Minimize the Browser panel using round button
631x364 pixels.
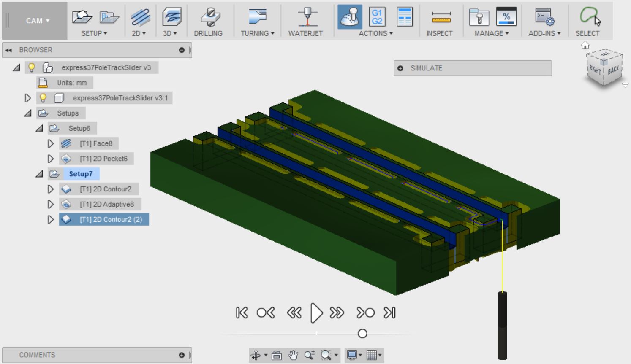[182, 50]
